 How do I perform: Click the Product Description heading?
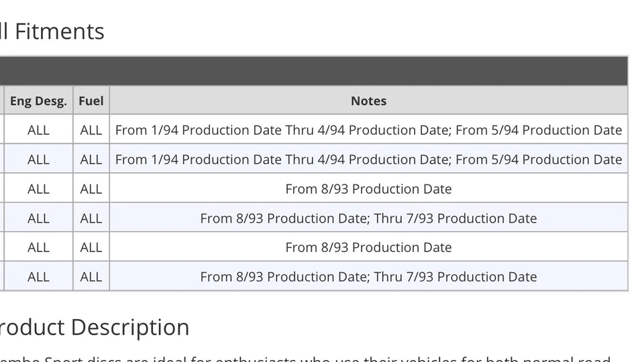pyautogui.click(x=95, y=327)
